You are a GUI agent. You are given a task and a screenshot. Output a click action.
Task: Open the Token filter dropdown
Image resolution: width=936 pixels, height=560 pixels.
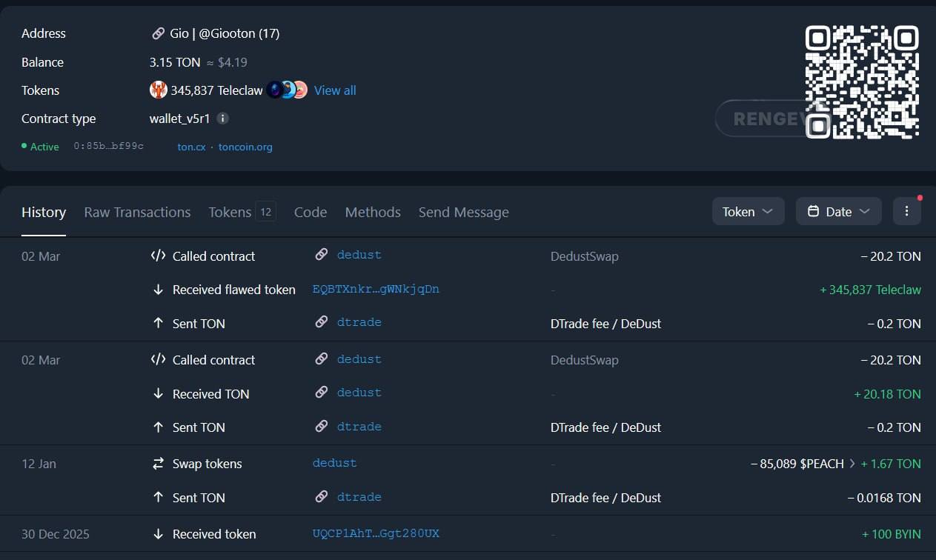749,211
